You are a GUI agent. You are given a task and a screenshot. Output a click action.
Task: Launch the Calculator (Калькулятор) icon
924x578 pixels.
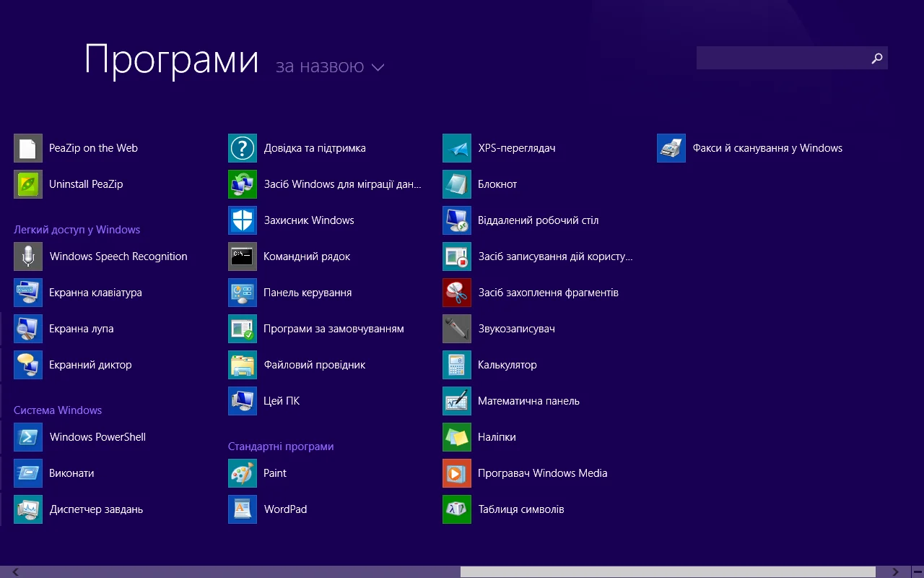point(457,365)
